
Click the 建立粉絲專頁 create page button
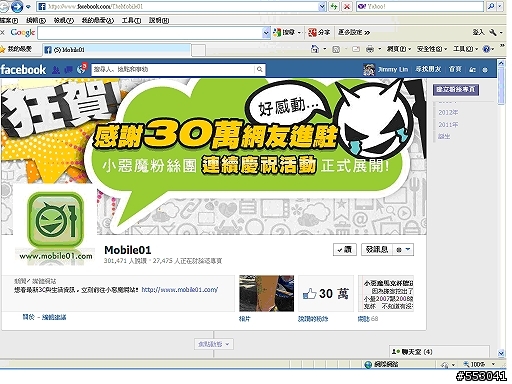(456, 89)
